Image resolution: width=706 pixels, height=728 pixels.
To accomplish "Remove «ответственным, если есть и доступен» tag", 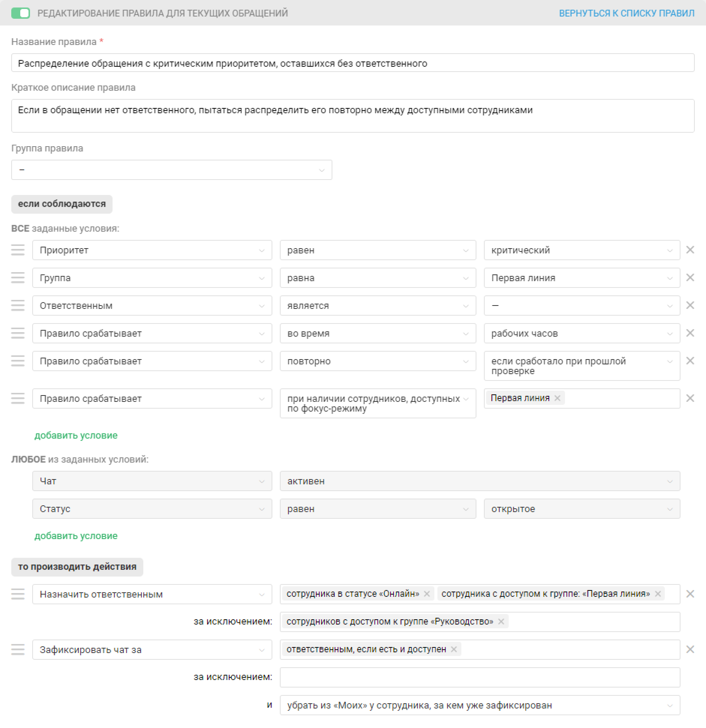I will pyautogui.click(x=454, y=649).
